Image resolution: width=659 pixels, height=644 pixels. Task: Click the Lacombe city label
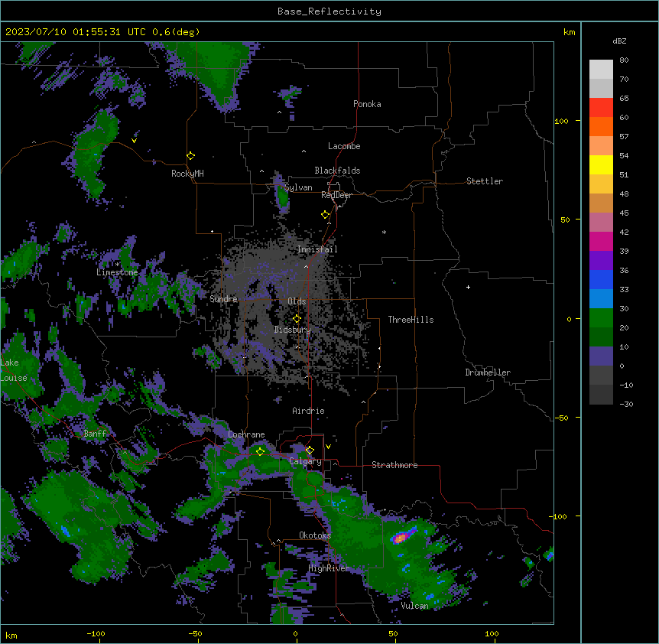point(344,146)
